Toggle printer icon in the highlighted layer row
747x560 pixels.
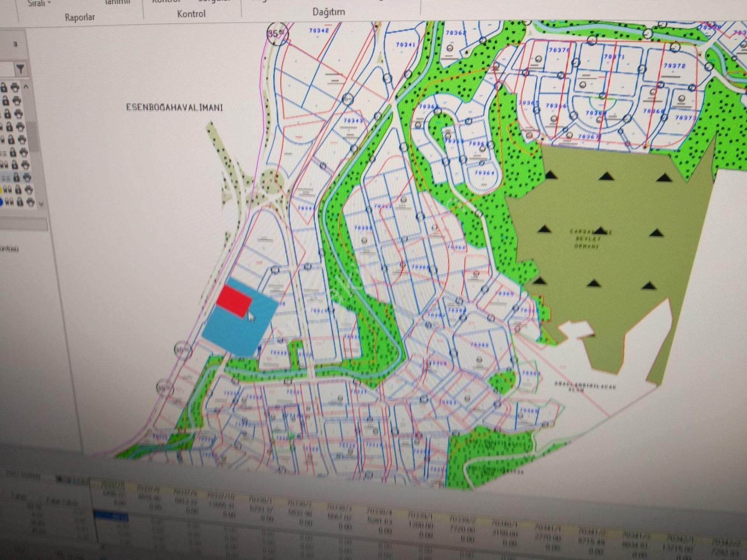click(x=27, y=177)
